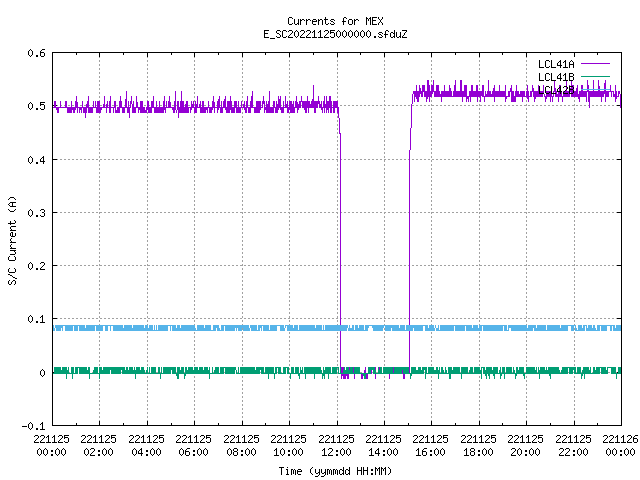Click the y-axis tick value 0.4
This screenshot has height=480, width=640.
(36, 160)
